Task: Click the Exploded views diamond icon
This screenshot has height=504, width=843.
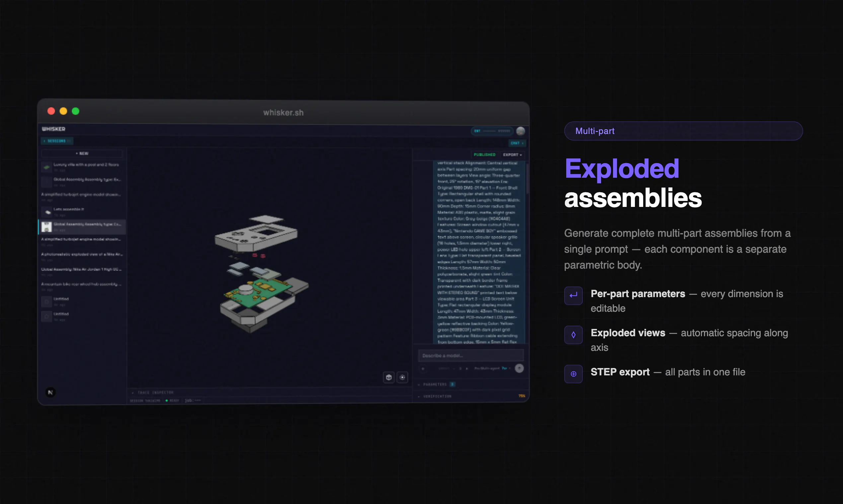Action: 574,335
